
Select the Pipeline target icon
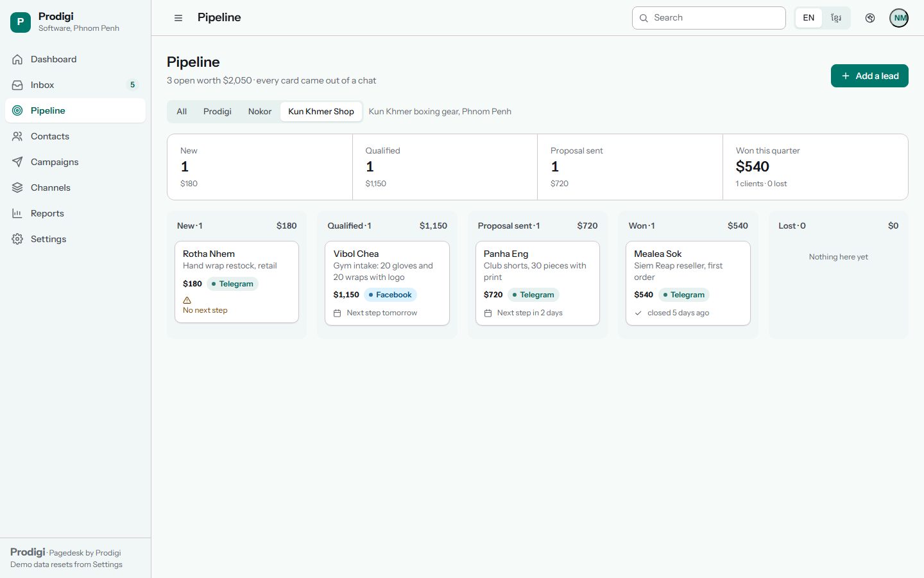(17, 110)
